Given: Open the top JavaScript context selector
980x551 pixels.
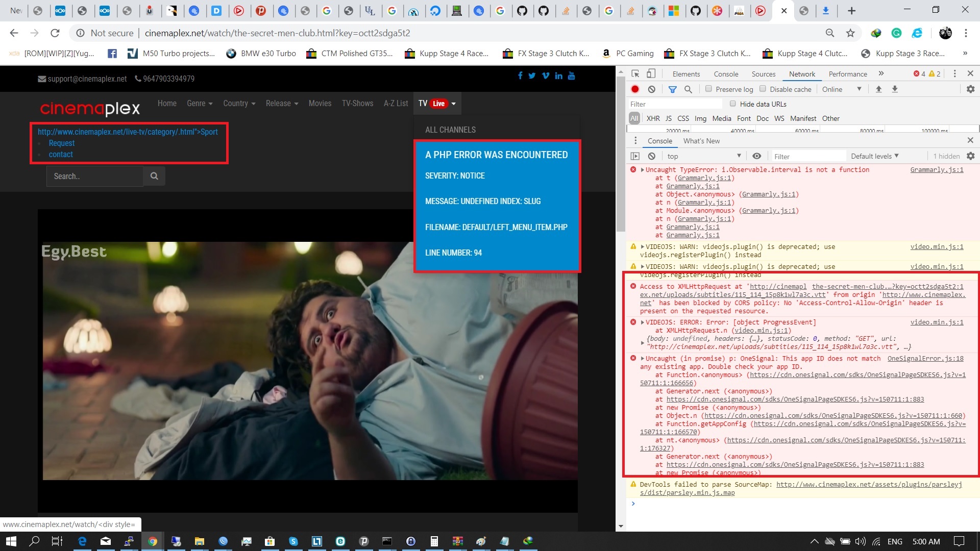Looking at the screenshot, I should coord(704,156).
